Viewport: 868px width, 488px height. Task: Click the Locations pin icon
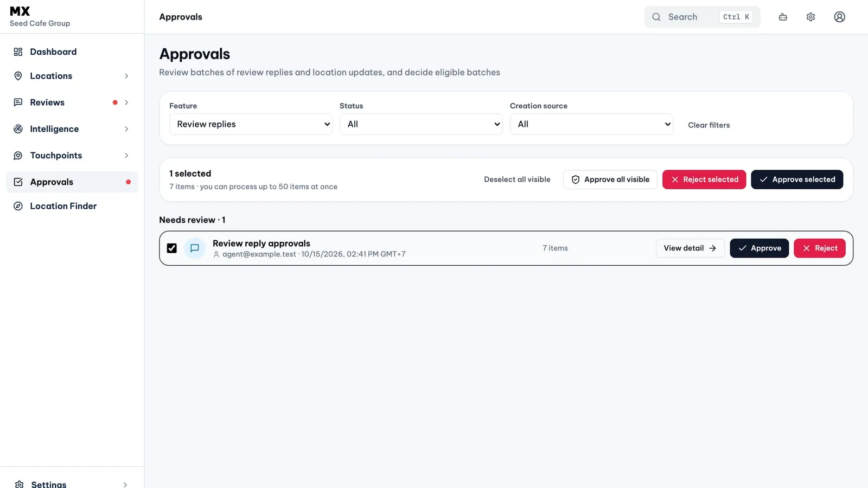click(x=18, y=76)
